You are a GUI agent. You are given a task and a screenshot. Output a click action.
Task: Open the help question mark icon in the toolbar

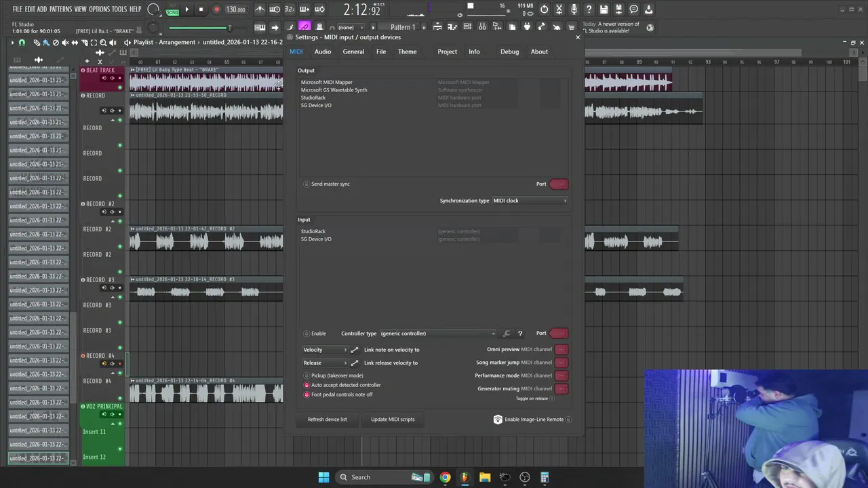pyautogui.click(x=589, y=9)
